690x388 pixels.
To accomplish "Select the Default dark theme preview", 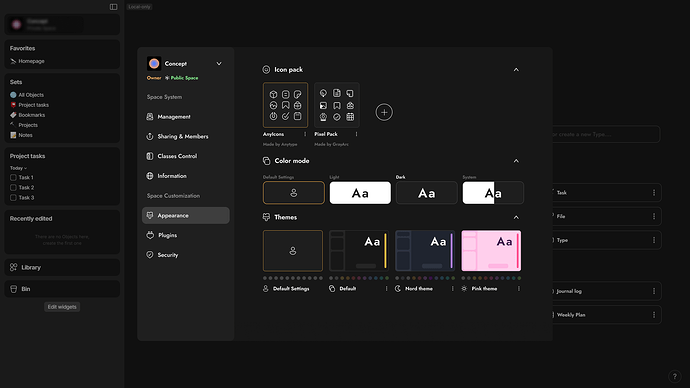I will 359,251.
